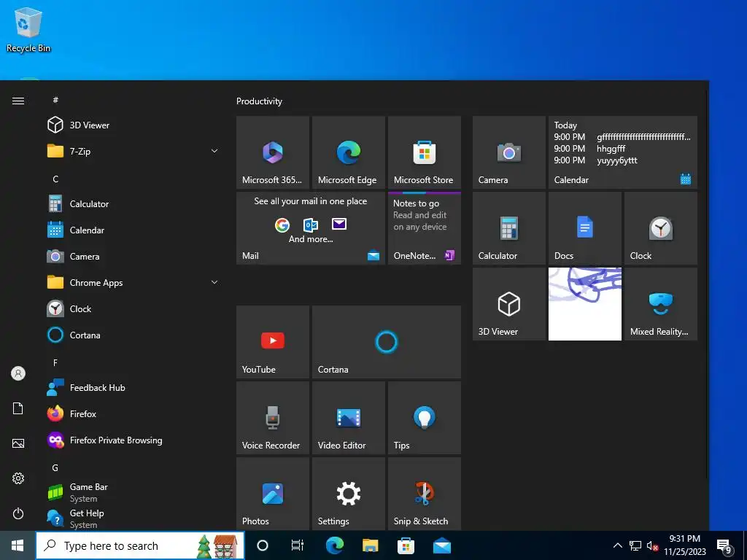
Task: Click the F letter header in app list
Action: (55, 363)
